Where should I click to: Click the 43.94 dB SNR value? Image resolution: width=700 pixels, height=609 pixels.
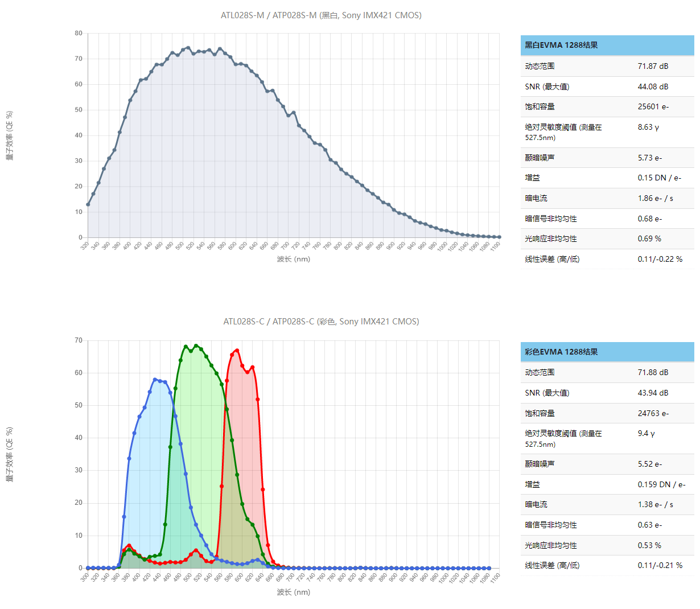pyautogui.click(x=653, y=393)
